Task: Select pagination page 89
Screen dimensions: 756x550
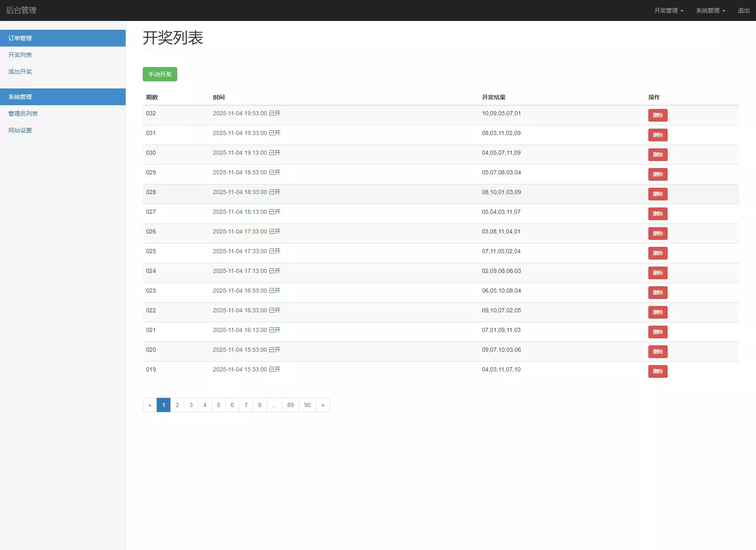Action: coord(290,405)
